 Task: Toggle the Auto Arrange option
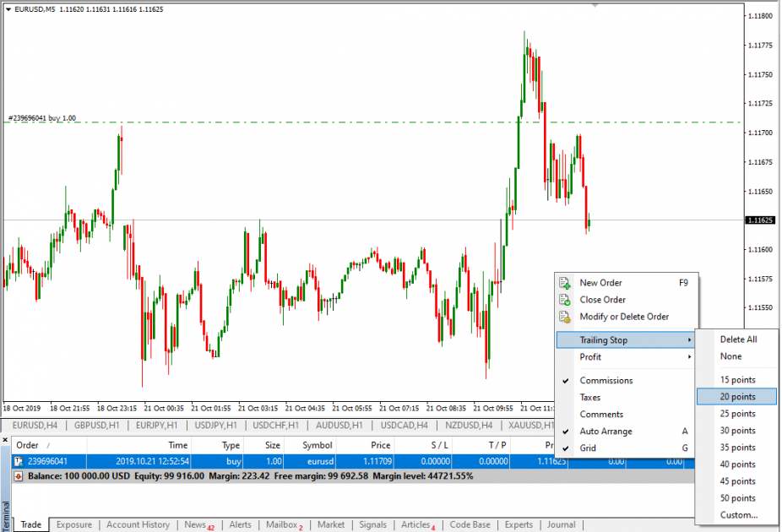pyautogui.click(x=627, y=432)
